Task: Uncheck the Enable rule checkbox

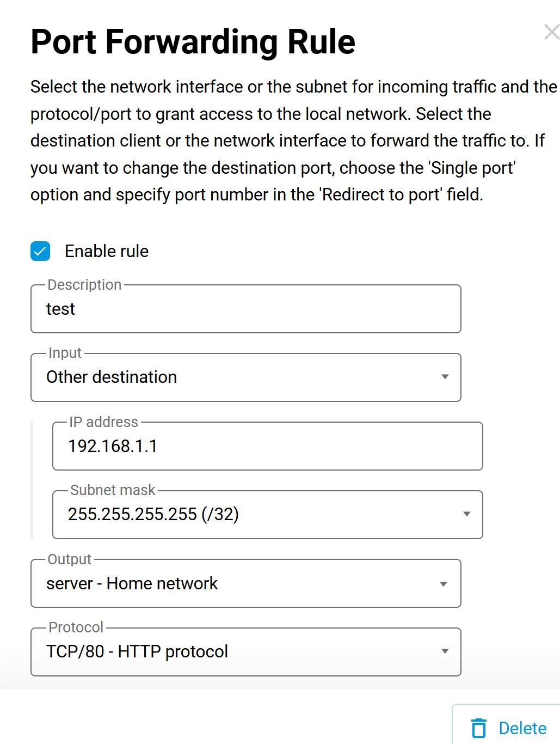Action: pos(40,251)
